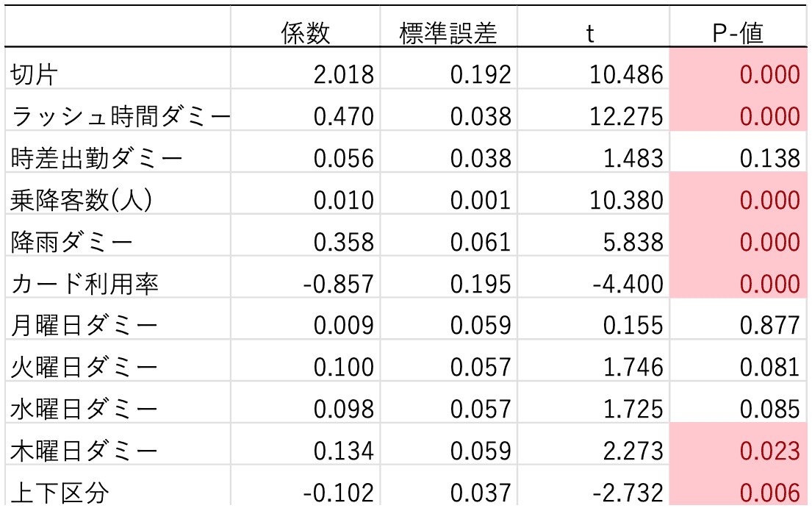This screenshot has height=511, width=812.
Task: Select the 標準誤差 column header
Action: point(448,32)
